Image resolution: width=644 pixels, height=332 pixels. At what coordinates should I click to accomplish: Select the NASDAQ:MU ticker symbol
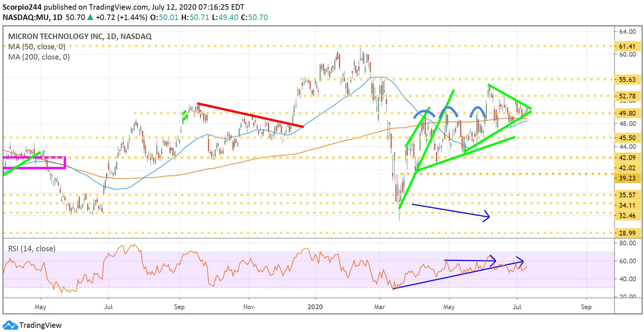26,17
